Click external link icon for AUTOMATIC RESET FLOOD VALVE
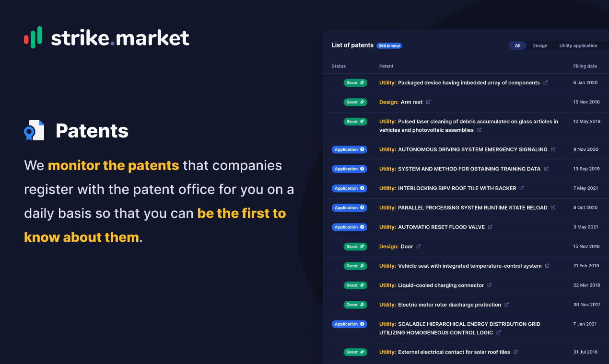This screenshot has width=609, height=364. click(490, 227)
